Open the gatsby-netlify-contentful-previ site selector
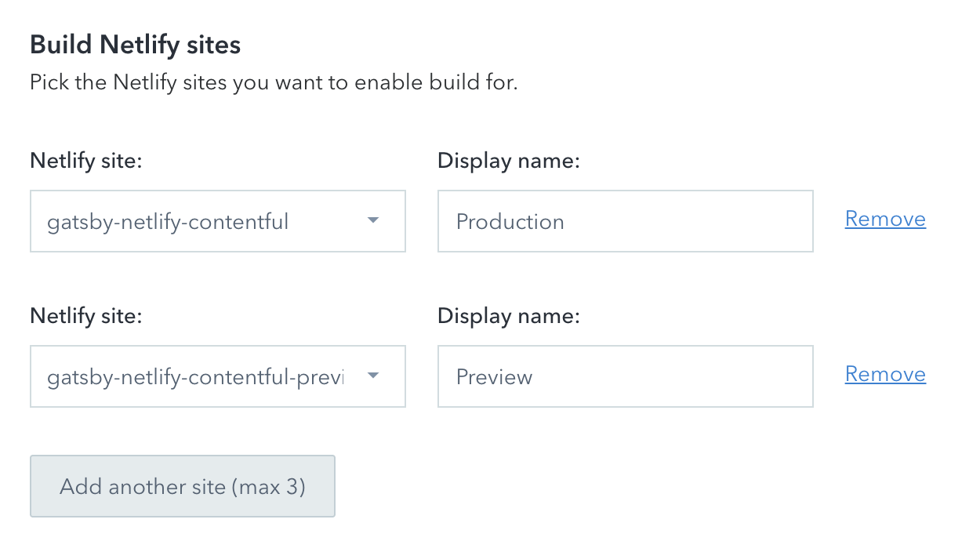 click(218, 376)
